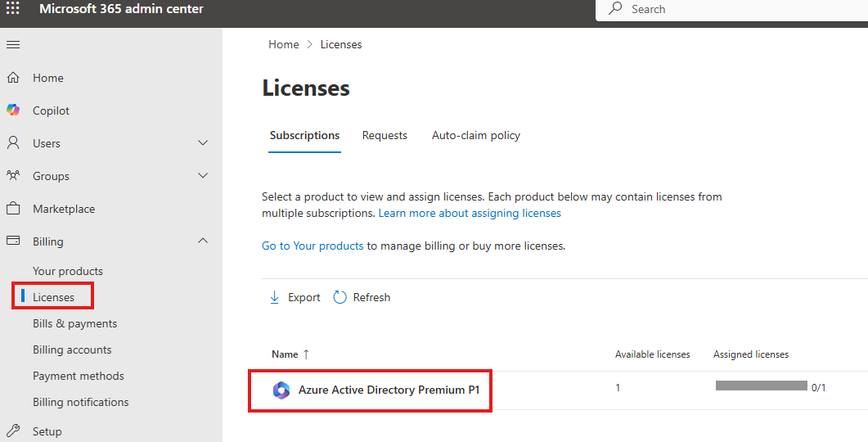868x442 pixels.
Task: Open Your products under Billing
Action: 68,271
